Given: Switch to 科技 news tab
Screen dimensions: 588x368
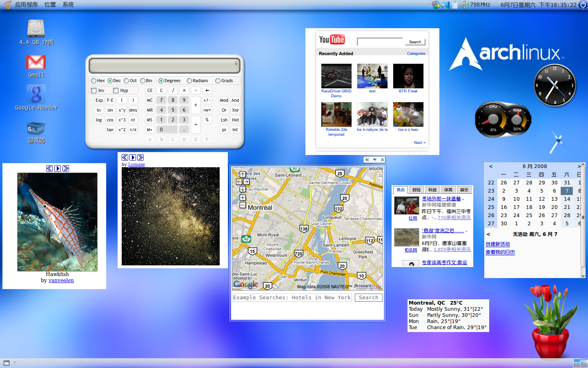Looking at the screenshot, I should (432, 190).
